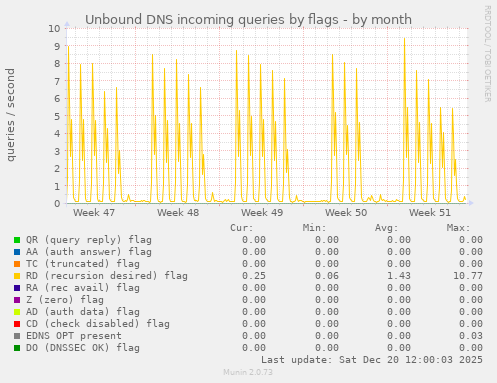Select the 'QR (query reply) flag' label
Image resolution: width=497 pixels, height=383 pixels.
89,240
